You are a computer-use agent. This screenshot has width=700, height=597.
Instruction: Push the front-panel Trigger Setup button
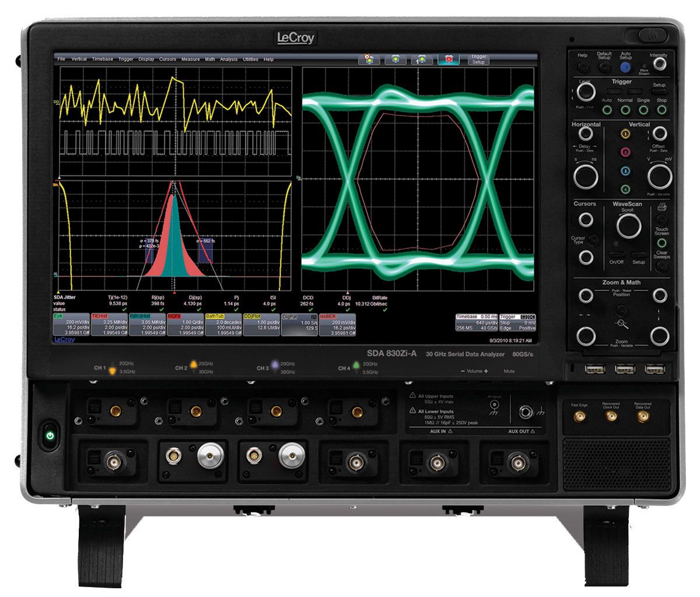tap(659, 92)
